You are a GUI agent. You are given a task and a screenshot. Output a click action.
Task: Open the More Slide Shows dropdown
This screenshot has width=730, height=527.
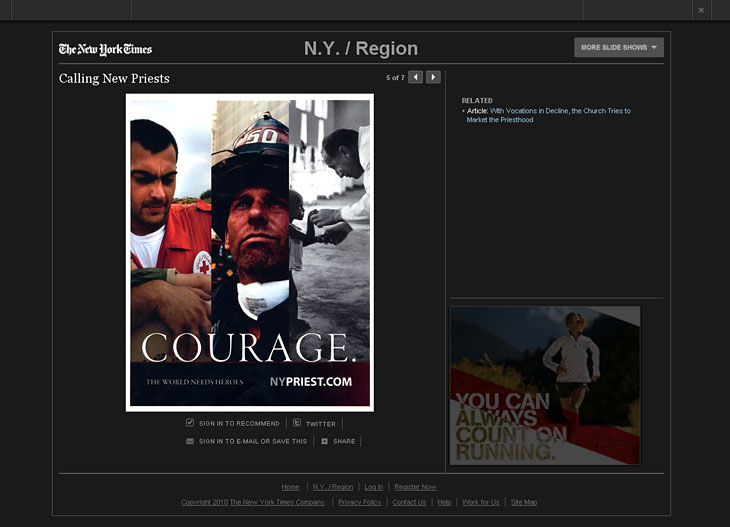(619, 47)
